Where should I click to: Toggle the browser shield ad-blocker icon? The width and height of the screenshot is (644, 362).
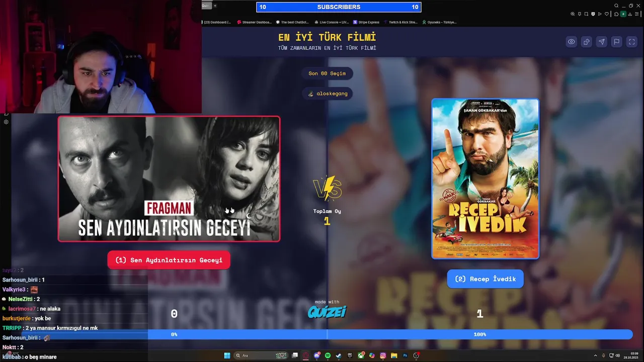coord(593,14)
